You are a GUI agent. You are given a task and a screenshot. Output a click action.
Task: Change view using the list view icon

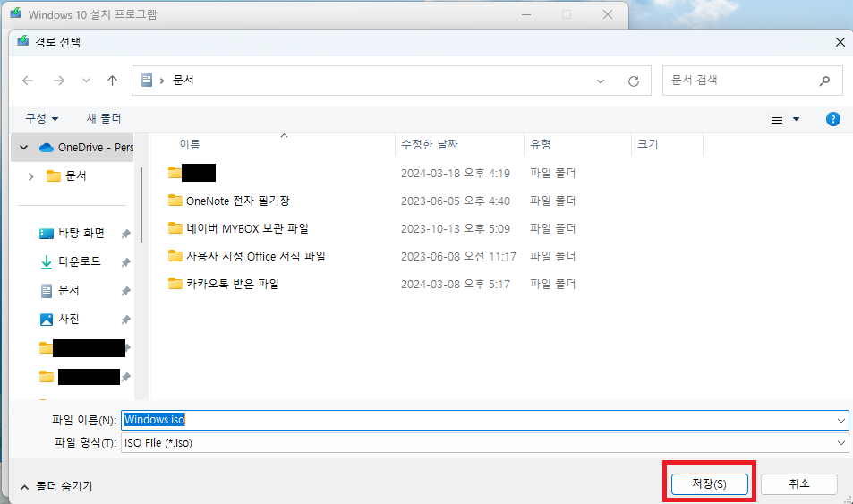(x=777, y=119)
